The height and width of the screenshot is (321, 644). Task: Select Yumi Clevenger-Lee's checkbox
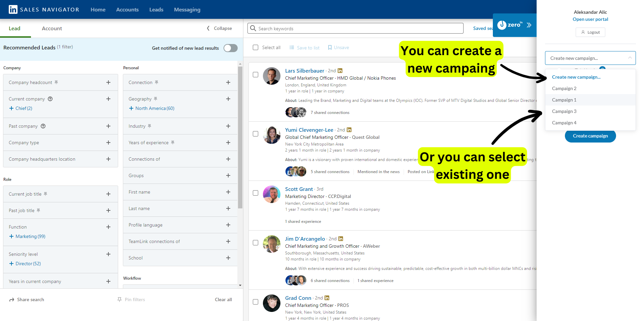click(256, 134)
